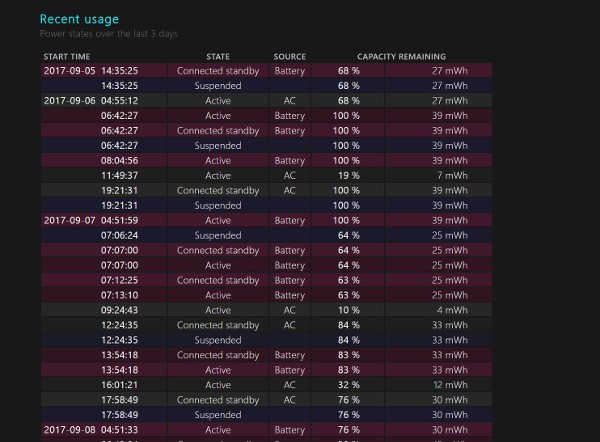Select the 10 % capacity value
Image resolution: width=600 pixels, height=442 pixels.
(348, 311)
